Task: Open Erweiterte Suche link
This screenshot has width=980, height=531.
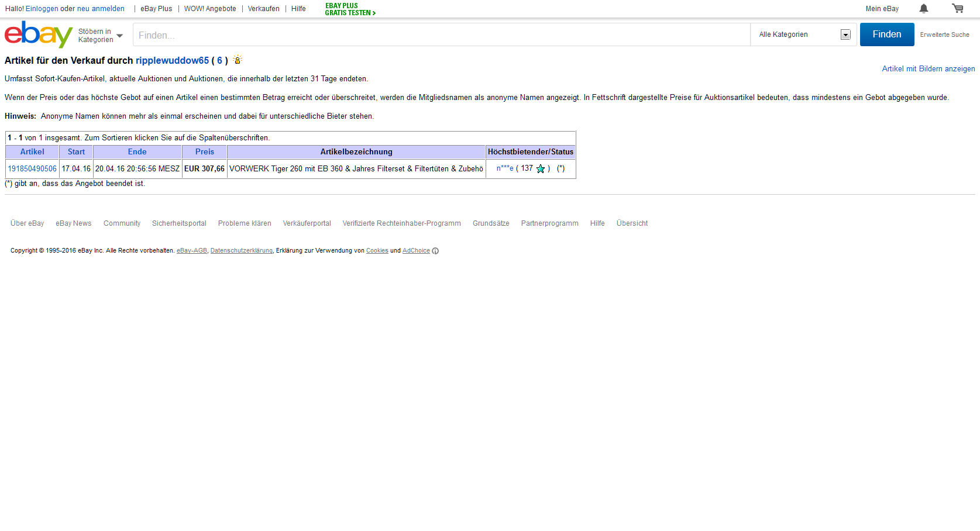Action: 944,35
